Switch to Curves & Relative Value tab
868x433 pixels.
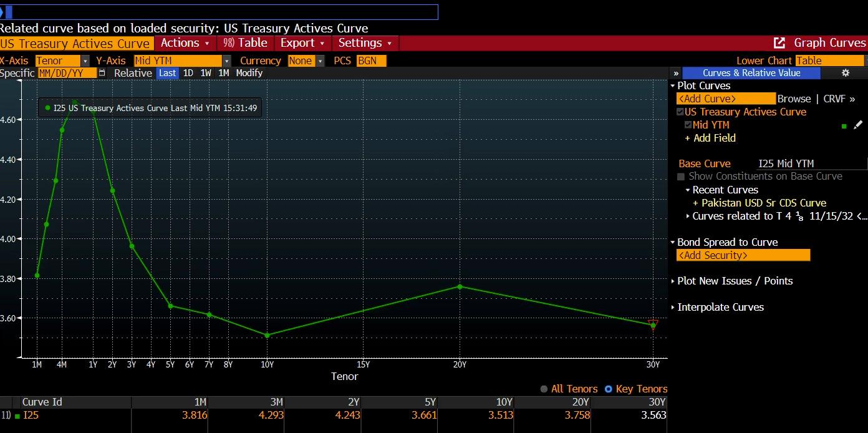[x=751, y=73]
